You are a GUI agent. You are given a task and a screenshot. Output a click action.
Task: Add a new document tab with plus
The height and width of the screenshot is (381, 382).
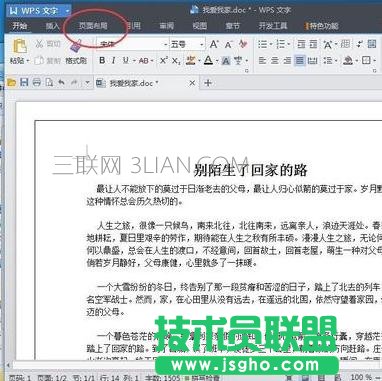pos(208,83)
